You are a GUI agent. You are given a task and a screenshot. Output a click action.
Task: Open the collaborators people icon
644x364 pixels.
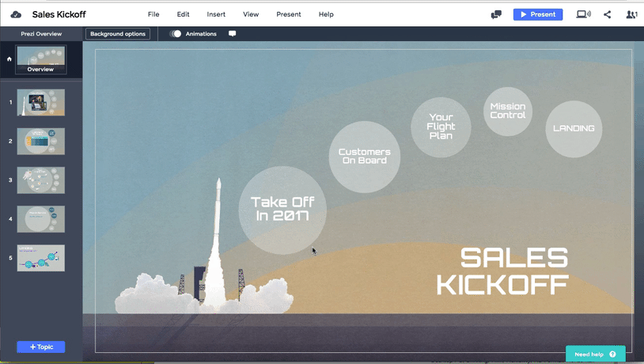pos(631,14)
